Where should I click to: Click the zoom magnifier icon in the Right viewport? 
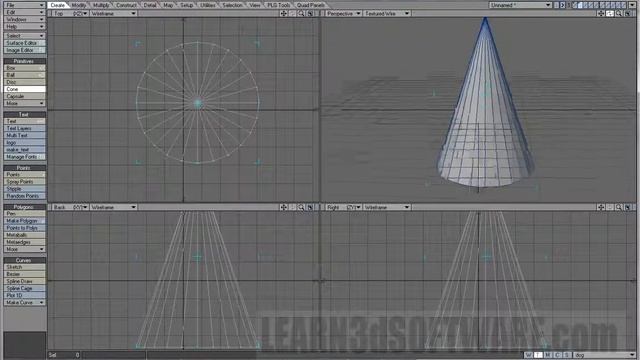pos(619,207)
